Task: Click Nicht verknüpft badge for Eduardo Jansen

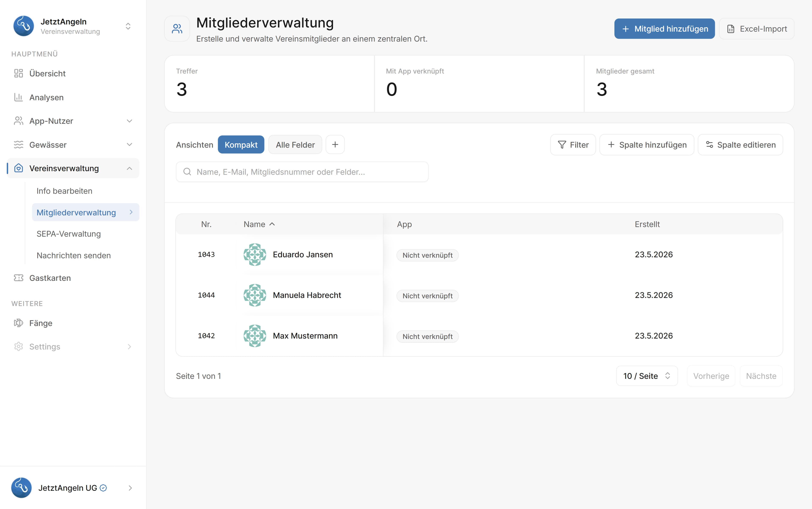Action: click(428, 255)
